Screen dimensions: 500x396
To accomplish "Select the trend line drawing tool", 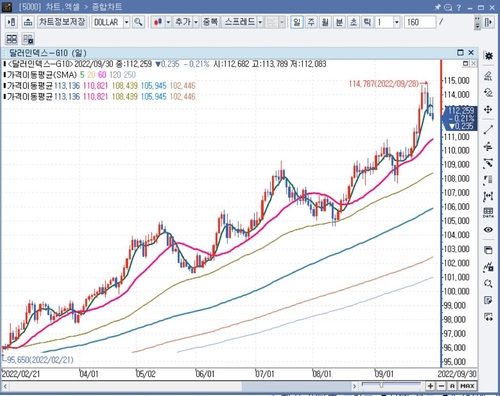I will (x=488, y=129).
